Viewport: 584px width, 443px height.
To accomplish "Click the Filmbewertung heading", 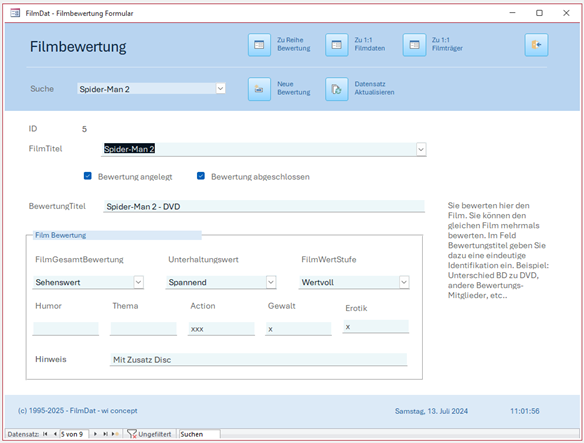I will coord(78,47).
